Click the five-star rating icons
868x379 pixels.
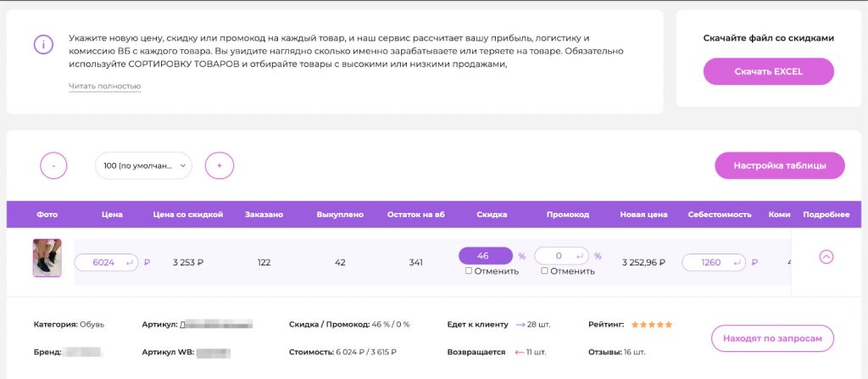coord(652,325)
